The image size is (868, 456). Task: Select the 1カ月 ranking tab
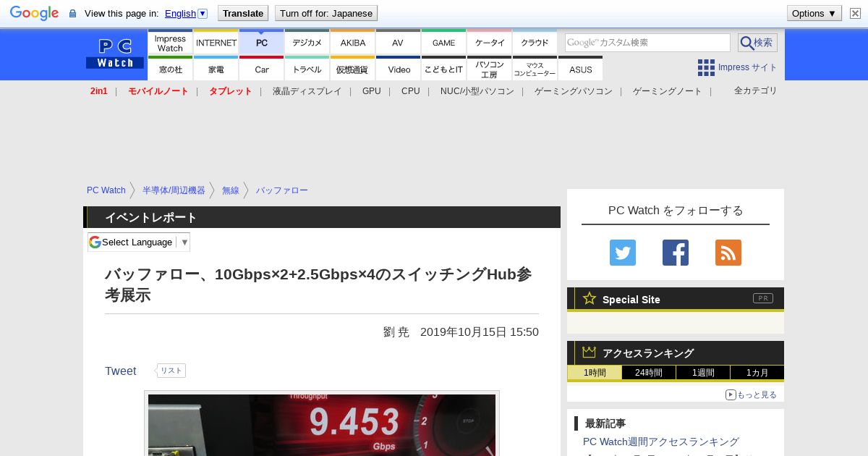pos(757,373)
